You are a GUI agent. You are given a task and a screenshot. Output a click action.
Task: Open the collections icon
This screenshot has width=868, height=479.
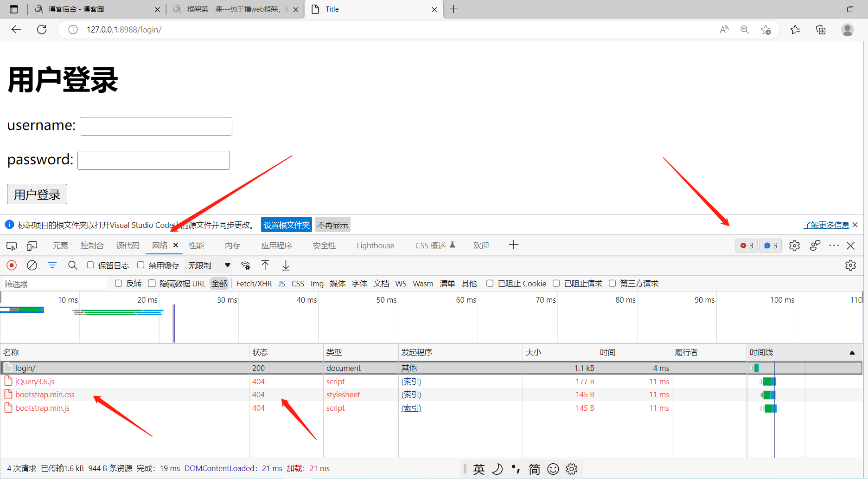(821, 30)
